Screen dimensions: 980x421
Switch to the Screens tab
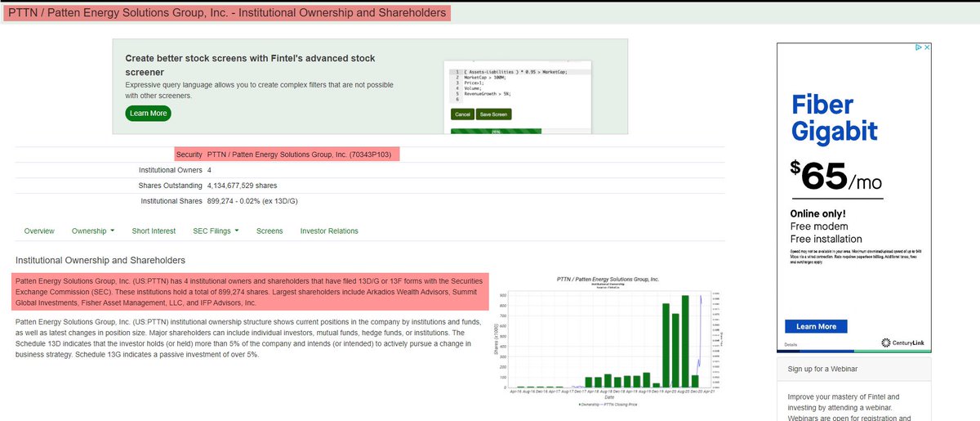coord(269,231)
